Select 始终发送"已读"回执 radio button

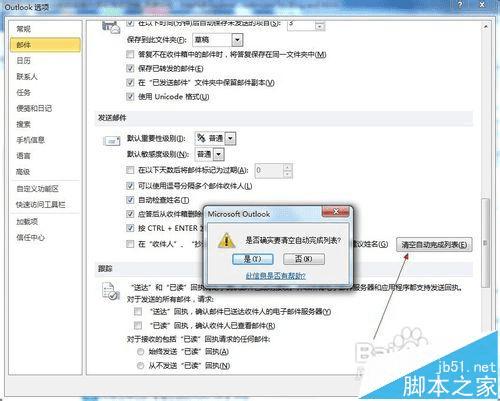pos(140,351)
